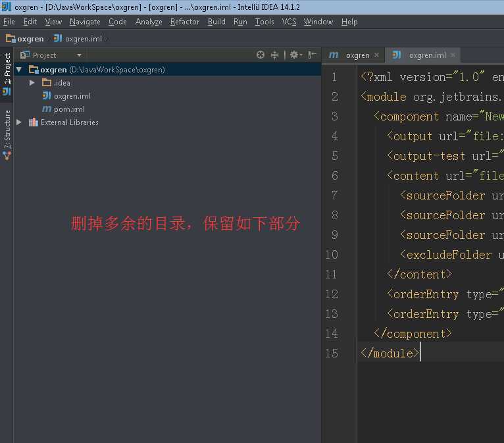504x443 pixels.
Task: Expand the .idea folder
Action: (32, 83)
